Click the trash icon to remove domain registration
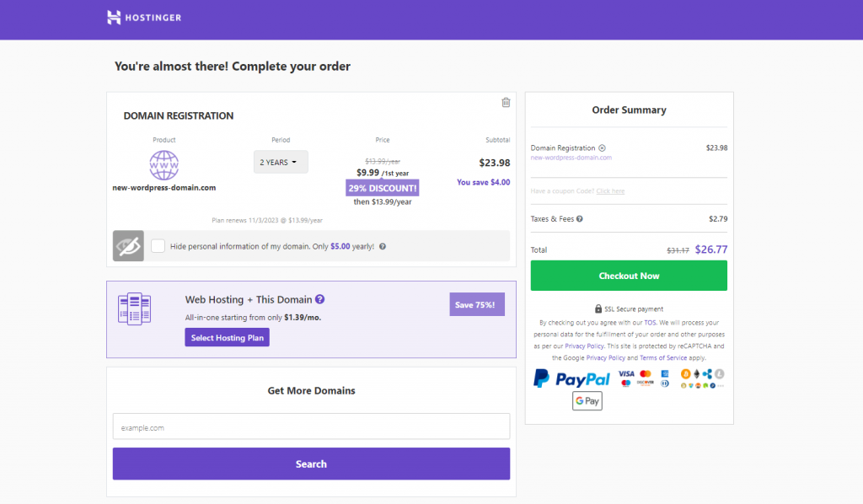This screenshot has width=863, height=504. [506, 102]
